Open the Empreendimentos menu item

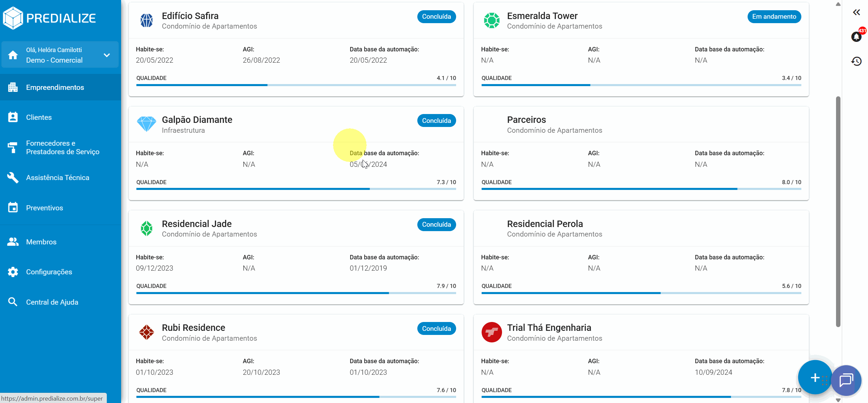tap(55, 87)
